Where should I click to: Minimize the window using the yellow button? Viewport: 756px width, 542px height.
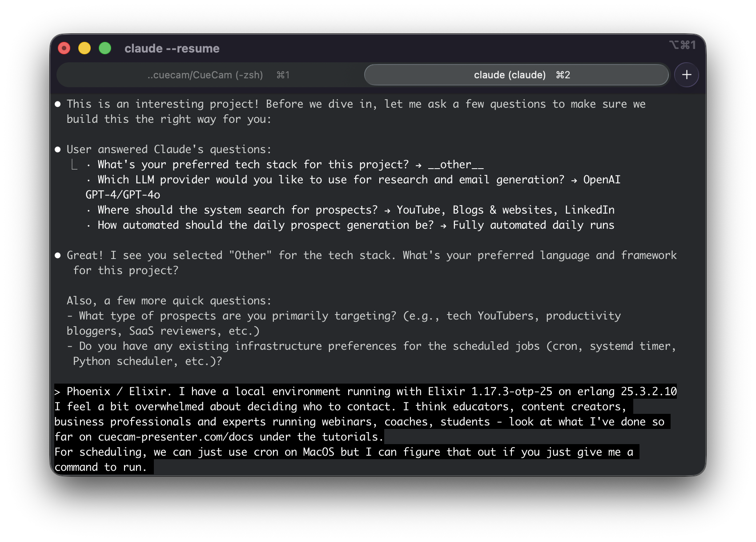[x=84, y=48]
